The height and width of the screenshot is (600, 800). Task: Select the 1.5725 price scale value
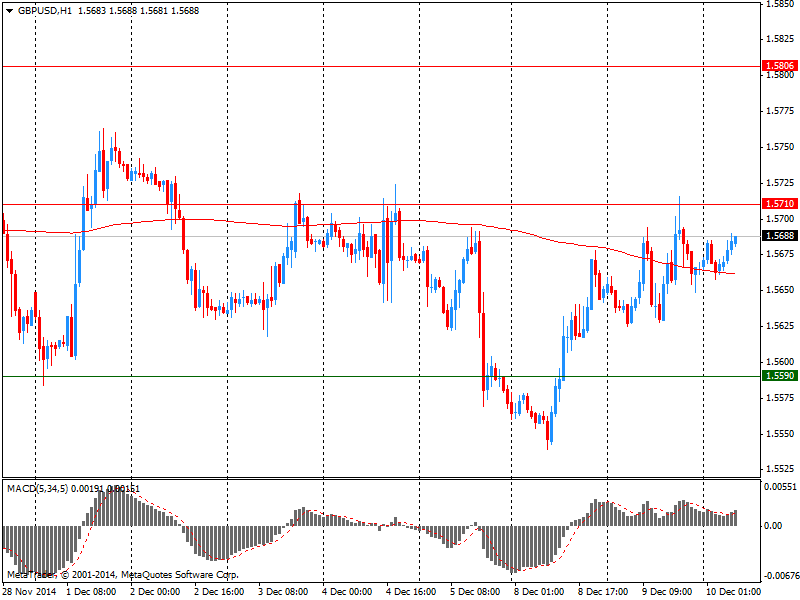781,183
